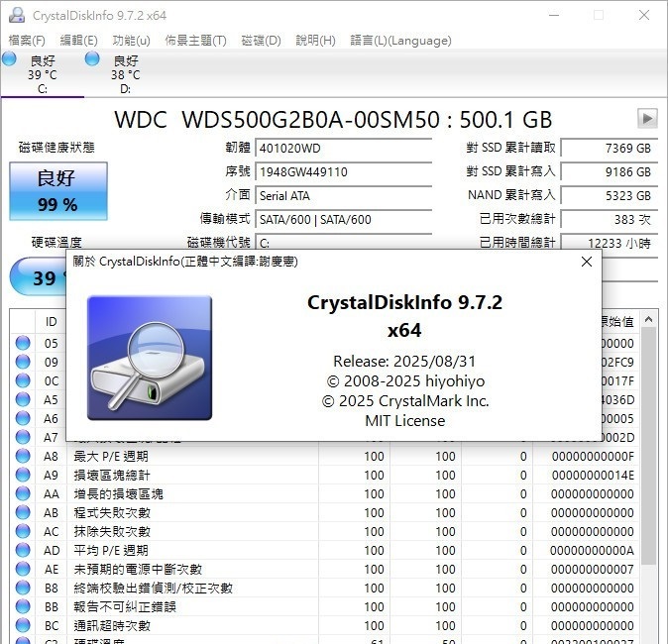Select the D: drive tab at 38 °C
Image resolution: width=668 pixels, height=644 pixels.
pos(125,73)
